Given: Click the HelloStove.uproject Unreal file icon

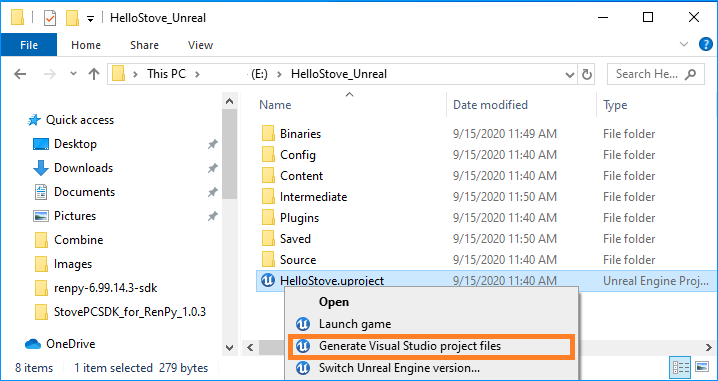Looking at the screenshot, I should pyautogui.click(x=268, y=280).
